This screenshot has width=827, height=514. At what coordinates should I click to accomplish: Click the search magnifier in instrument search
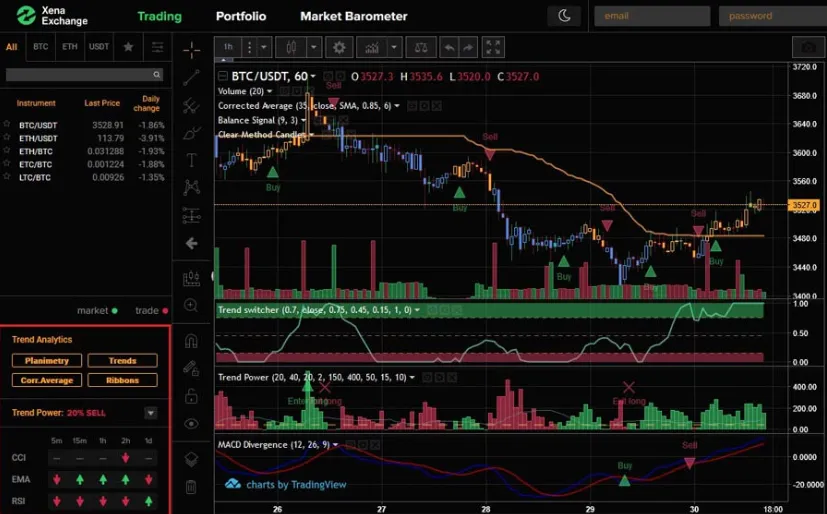157,75
